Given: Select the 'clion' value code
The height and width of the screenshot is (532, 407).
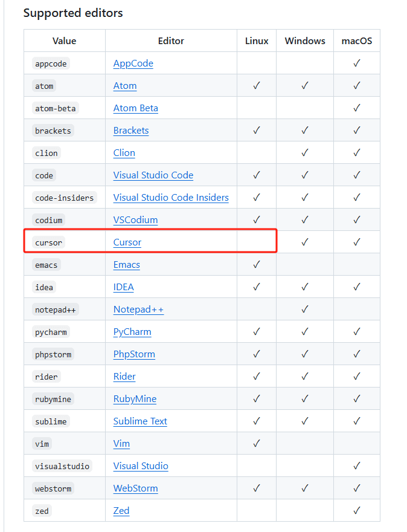Looking at the screenshot, I should click(x=46, y=153).
